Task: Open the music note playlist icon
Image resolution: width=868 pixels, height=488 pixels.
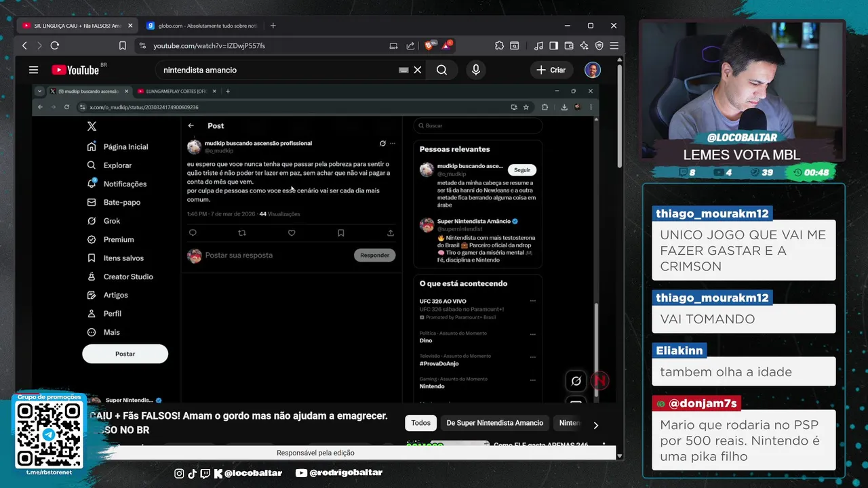Action: (538, 45)
